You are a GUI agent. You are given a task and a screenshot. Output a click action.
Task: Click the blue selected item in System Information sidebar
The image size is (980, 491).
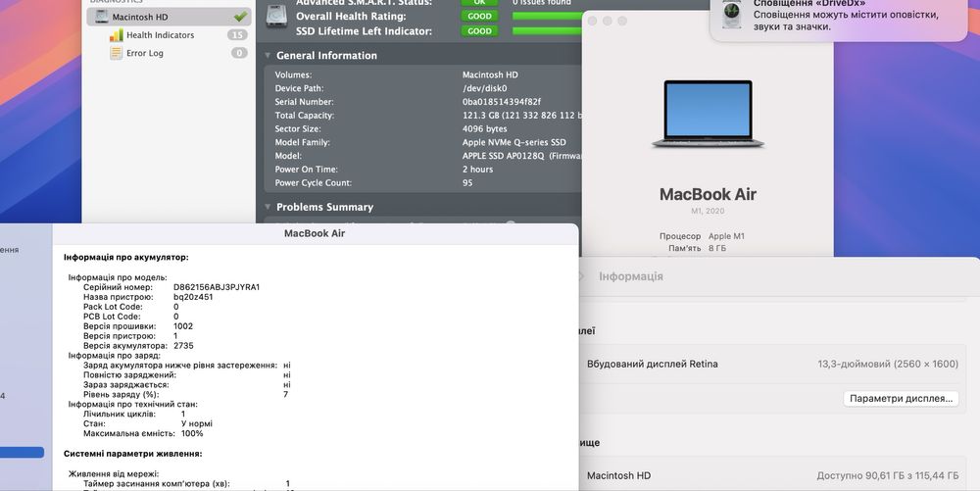(22, 452)
